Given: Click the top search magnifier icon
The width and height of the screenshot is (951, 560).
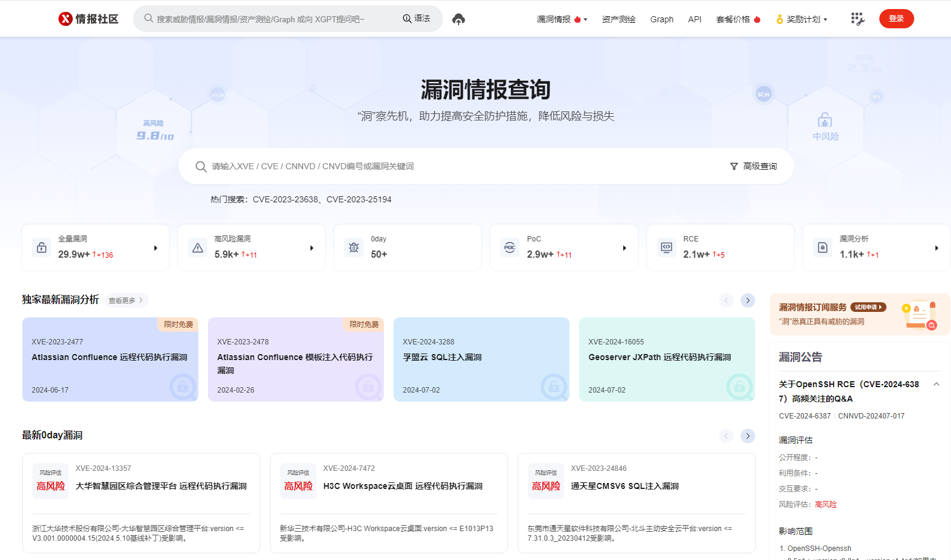Looking at the screenshot, I should (x=148, y=19).
